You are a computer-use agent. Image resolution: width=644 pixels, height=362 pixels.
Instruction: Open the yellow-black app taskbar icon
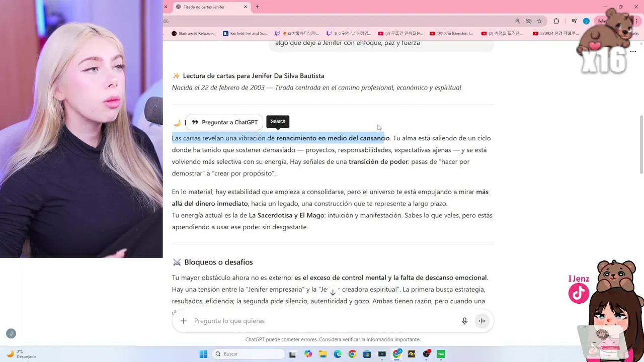point(412,354)
